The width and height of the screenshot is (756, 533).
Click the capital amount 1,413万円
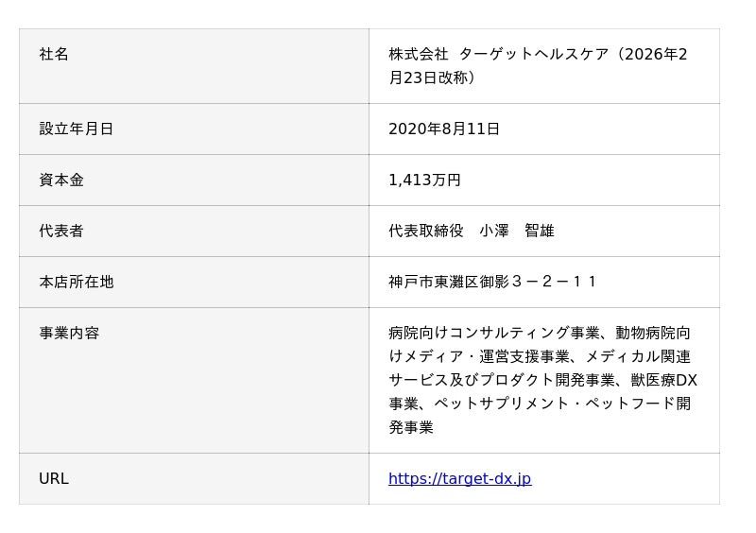[424, 180]
